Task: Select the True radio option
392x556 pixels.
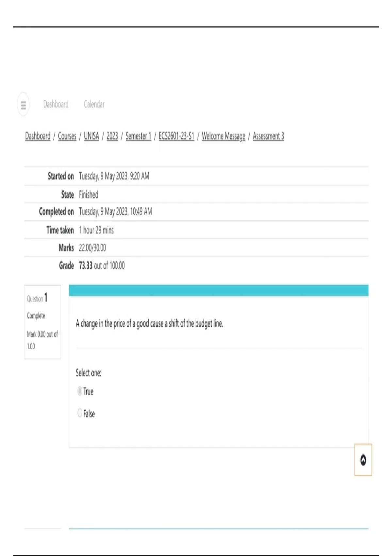Action: tap(80, 391)
